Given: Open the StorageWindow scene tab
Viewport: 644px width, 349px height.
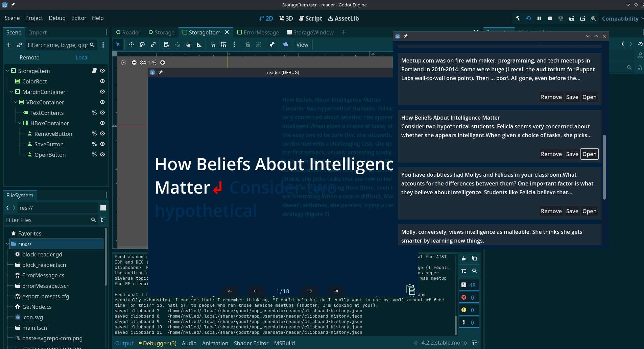Looking at the screenshot, I should (310, 32).
